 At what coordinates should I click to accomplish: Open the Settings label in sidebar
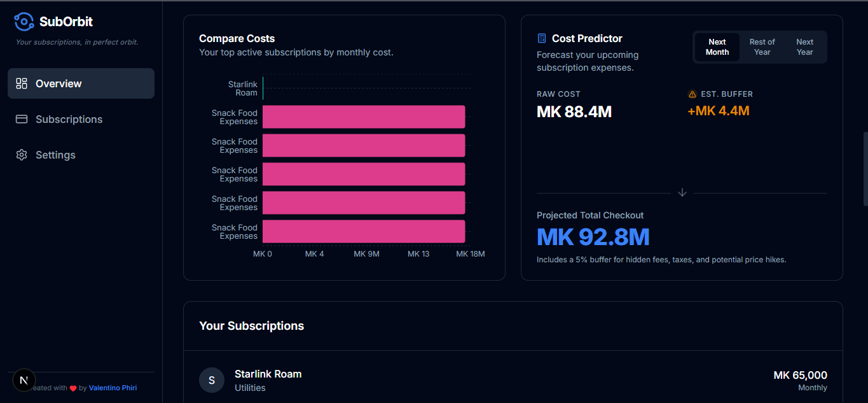tap(55, 155)
